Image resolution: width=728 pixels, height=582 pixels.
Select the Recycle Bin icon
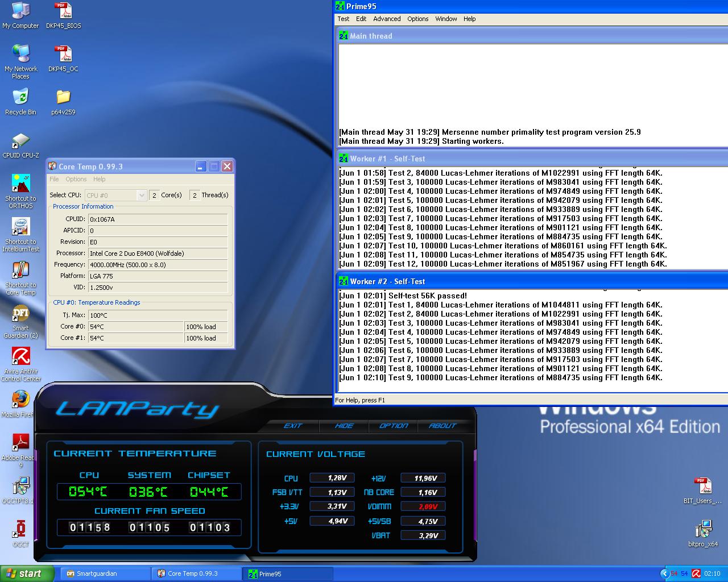coord(20,102)
